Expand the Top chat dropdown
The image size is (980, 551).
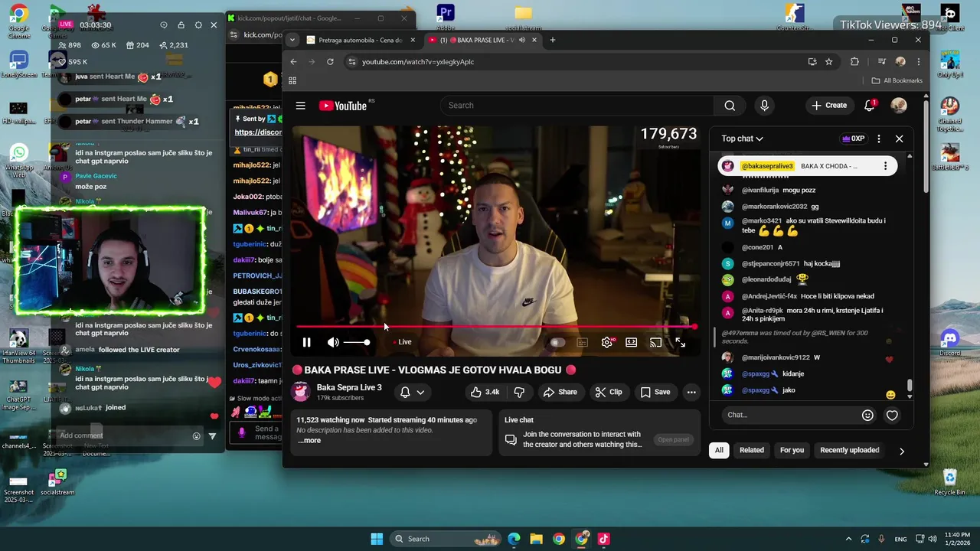(742, 139)
